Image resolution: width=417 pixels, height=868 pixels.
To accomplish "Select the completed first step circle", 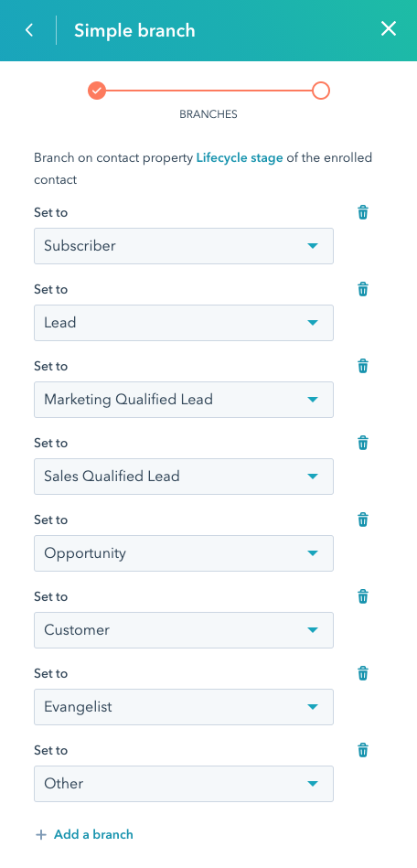I will 97,91.
